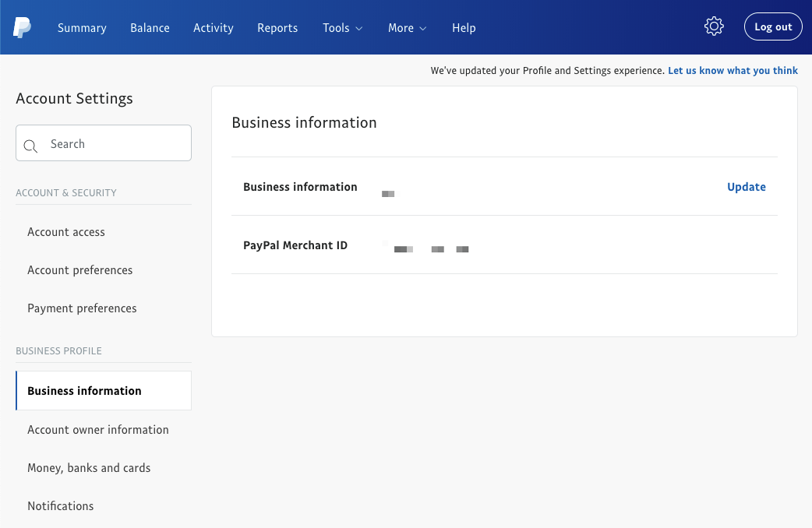The width and height of the screenshot is (812, 528).
Task: Select Business information in the sidebar
Action: coord(104,390)
